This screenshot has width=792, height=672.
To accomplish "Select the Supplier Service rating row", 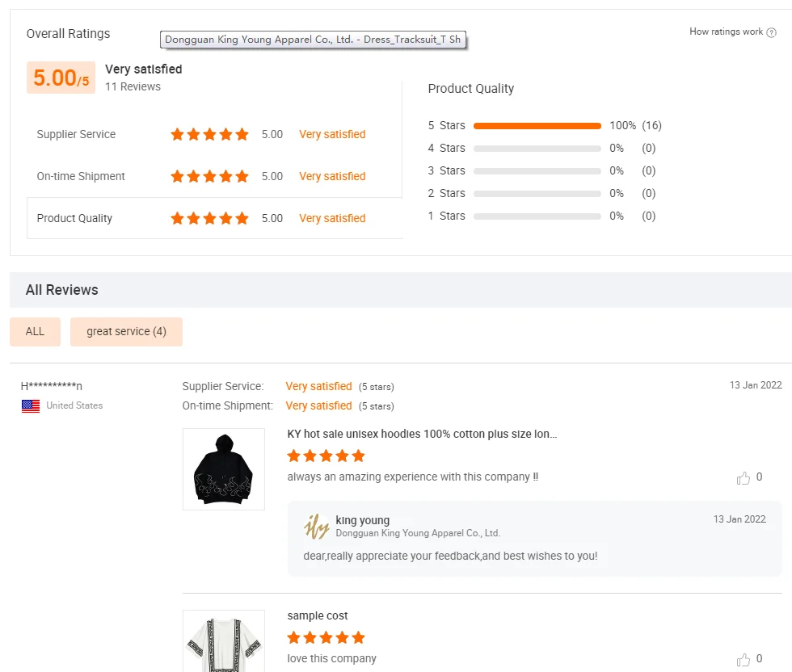I will 214,134.
